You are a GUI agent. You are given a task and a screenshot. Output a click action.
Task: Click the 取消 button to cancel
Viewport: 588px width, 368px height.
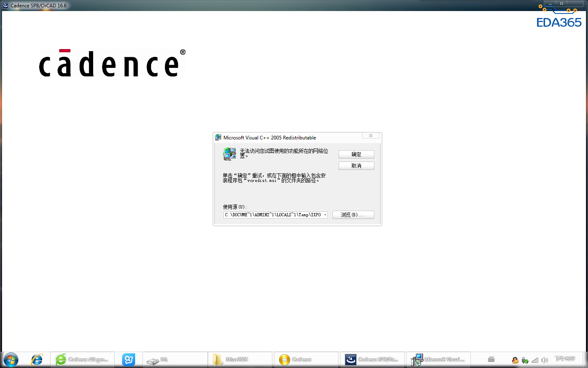pos(356,166)
